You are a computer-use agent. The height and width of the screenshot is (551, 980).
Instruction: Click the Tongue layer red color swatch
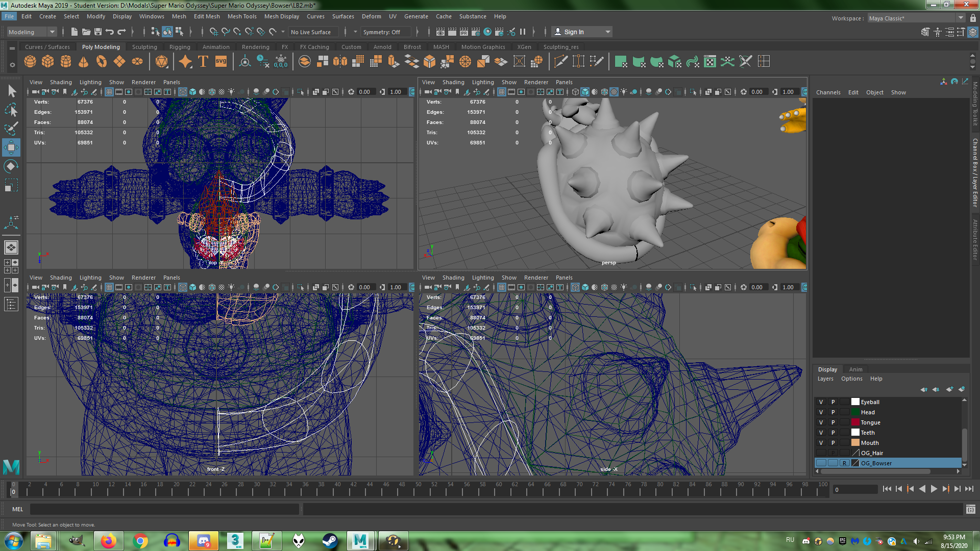pyautogui.click(x=855, y=422)
